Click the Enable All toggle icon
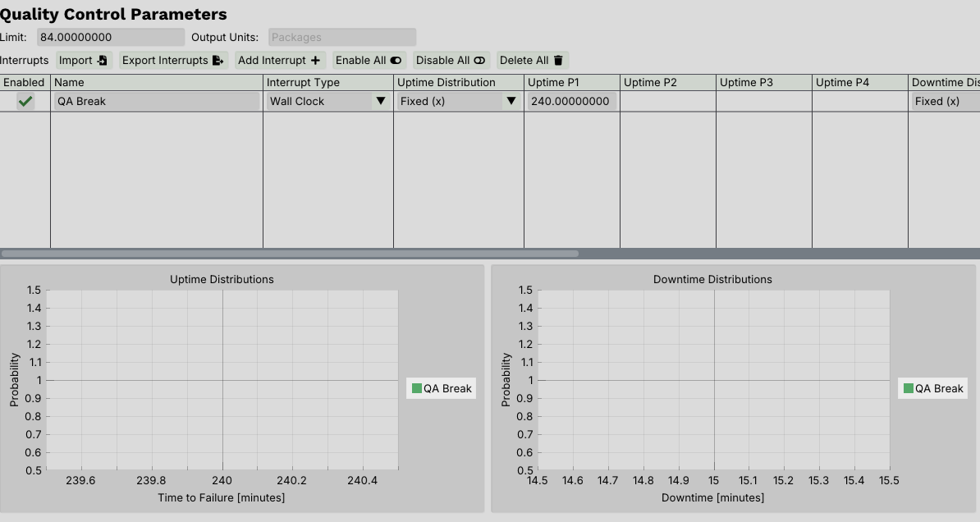The height and width of the screenshot is (522, 980). pyautogui.click(x=396, y=61)
